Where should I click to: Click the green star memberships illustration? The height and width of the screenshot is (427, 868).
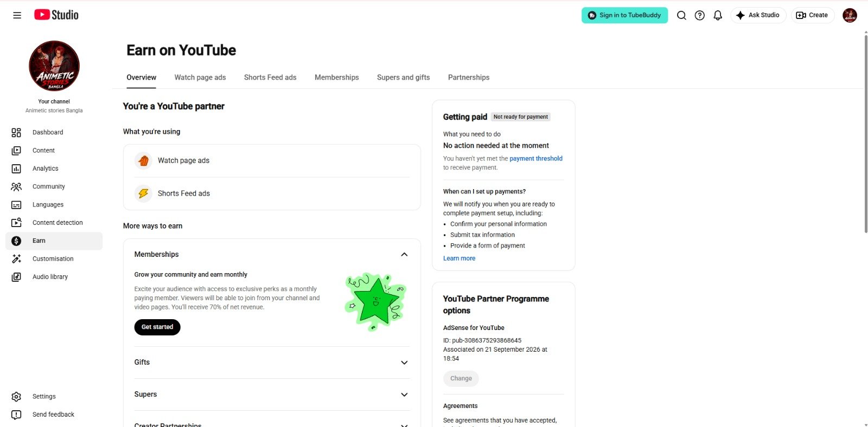coord(375,301)
